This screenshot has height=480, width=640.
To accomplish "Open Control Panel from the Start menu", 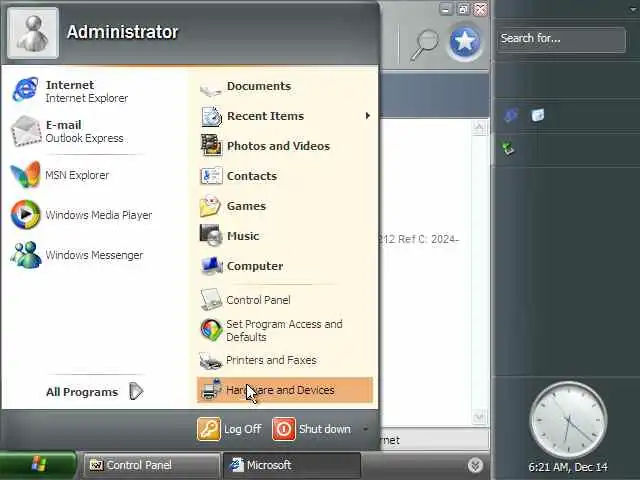I will [x=245, y=300].
